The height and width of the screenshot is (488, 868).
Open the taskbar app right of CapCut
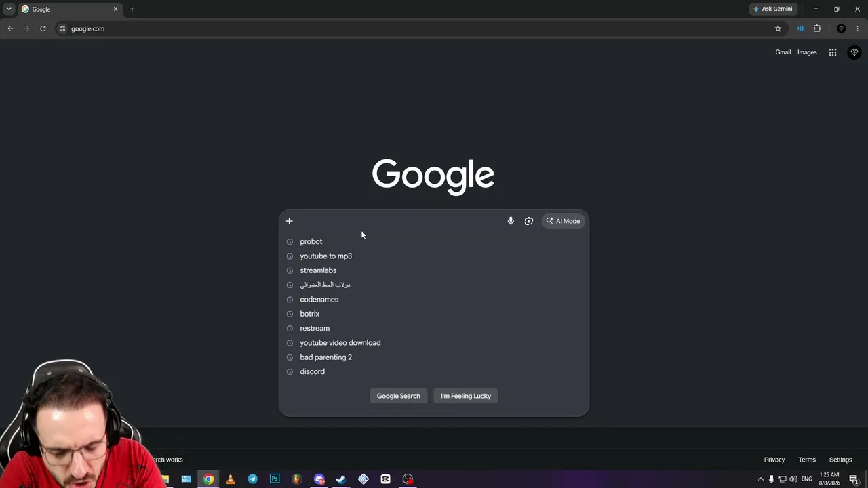pyautogui.click(x=408, y=479)
